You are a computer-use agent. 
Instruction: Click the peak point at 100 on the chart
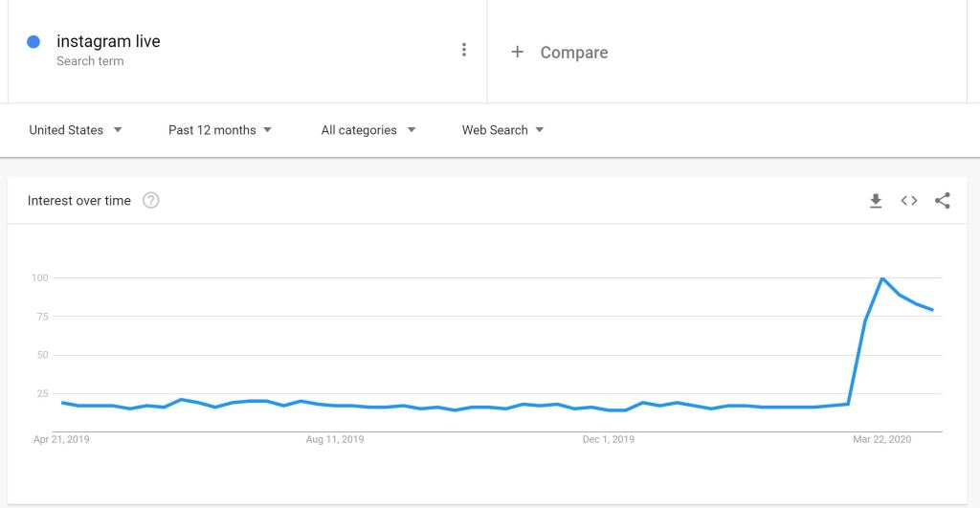[x=881, y=278]
